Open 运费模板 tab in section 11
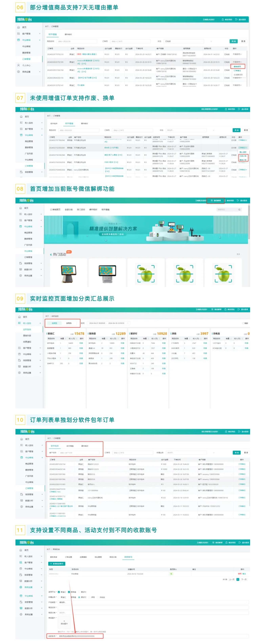Screen dimensions: 260x644 click(83, 557)
